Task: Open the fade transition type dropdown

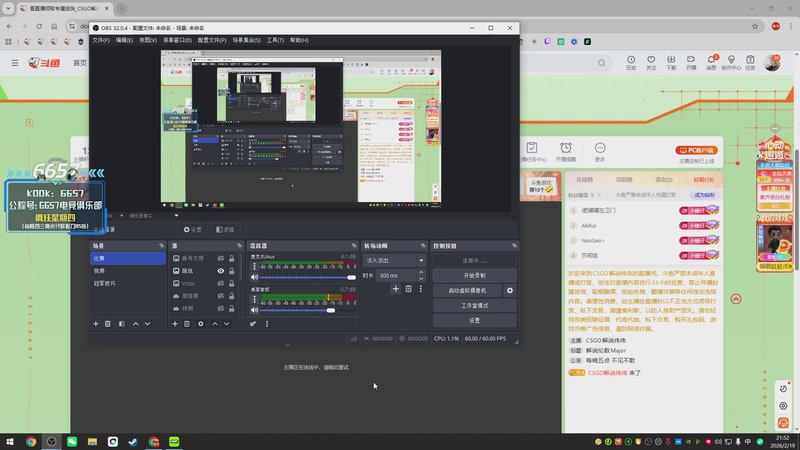Action: (394, 260)
